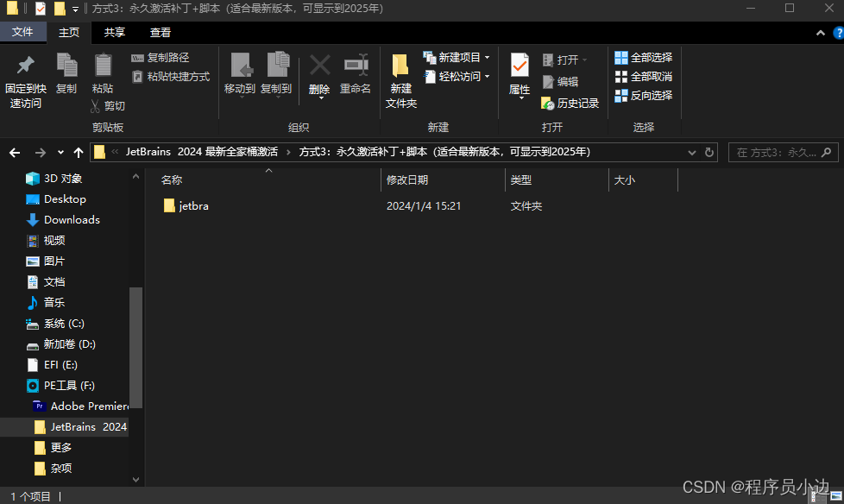Viewport: 844px width, 504px height.
Task: Open the recent locations dropdown arrow
Action: (x=60, y=153)
